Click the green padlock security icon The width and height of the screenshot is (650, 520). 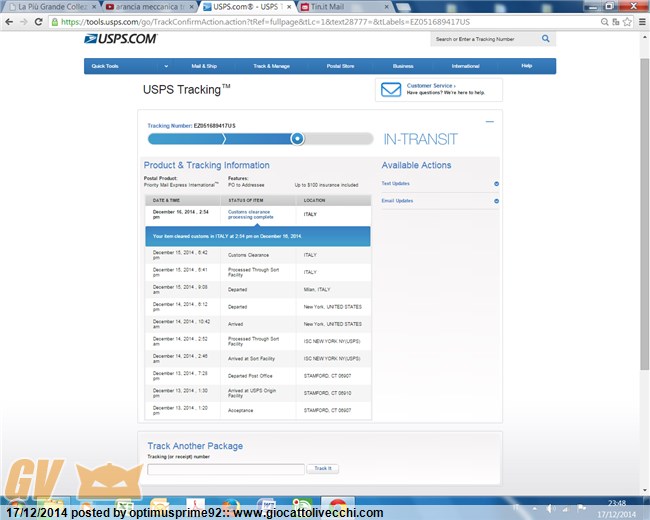click(x=55, y=22)
